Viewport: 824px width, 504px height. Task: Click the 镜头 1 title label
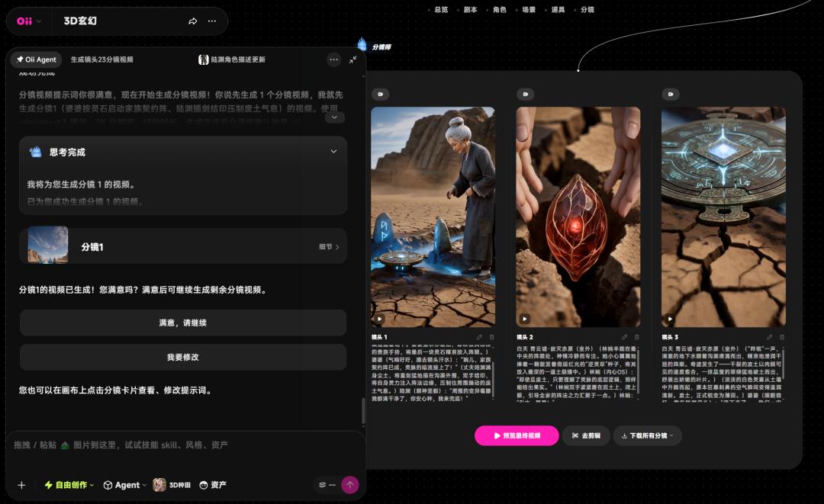click(x=379, y=337)
